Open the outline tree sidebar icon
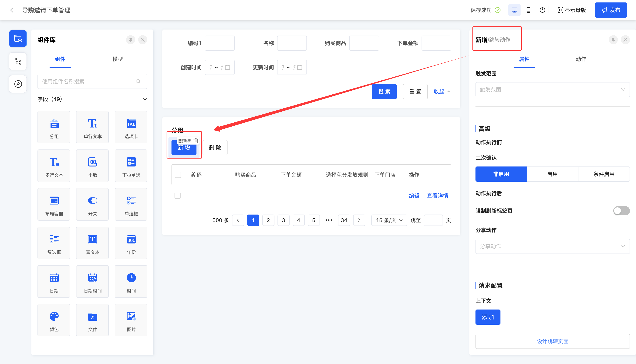 tap(18, 61)
